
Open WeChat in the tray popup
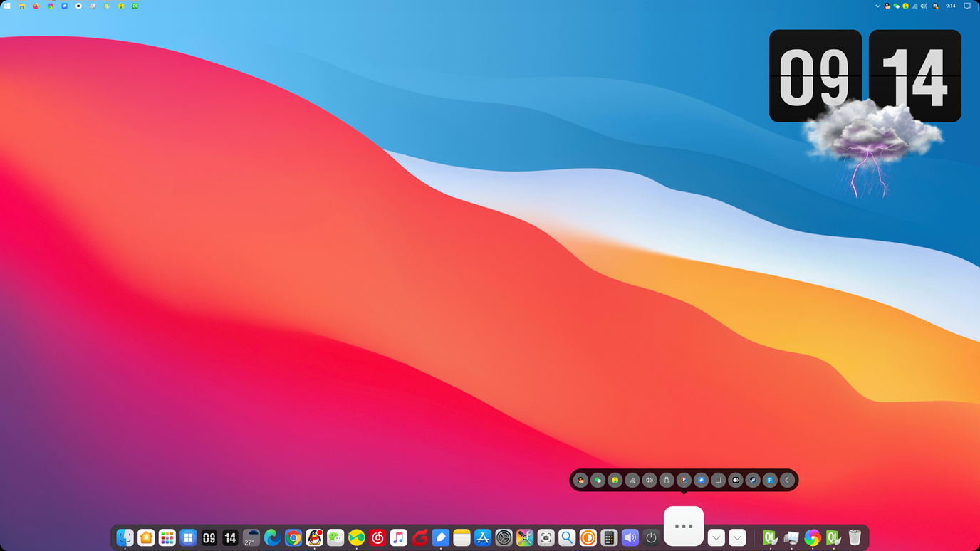point(598,481)
